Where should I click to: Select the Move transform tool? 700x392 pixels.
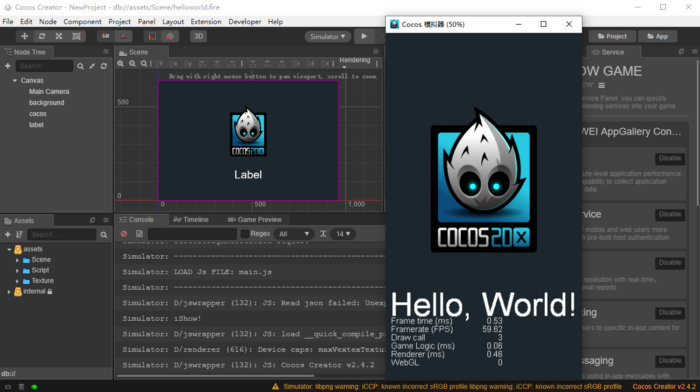[x=25, y=36]
